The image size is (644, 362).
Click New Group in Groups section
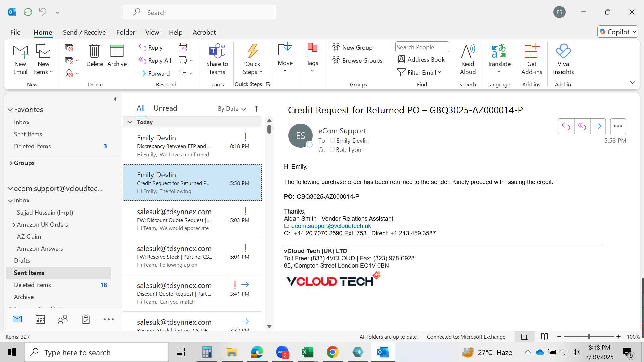click(x=353, y=47)
